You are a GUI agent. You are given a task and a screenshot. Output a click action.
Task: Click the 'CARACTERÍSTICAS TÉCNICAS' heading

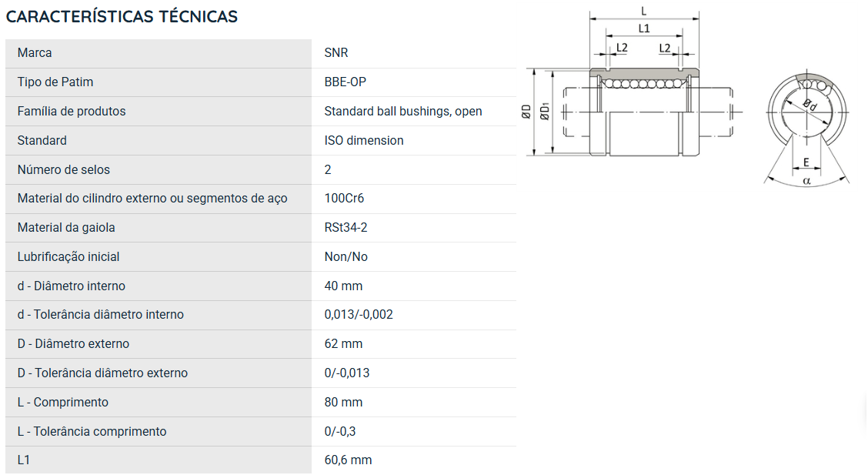122,17
